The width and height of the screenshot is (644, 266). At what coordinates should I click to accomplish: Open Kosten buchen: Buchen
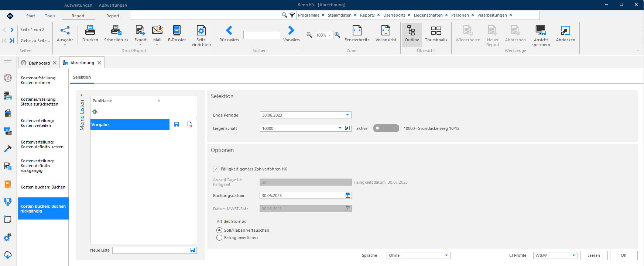pyautogui.click(x=43, y=187)
